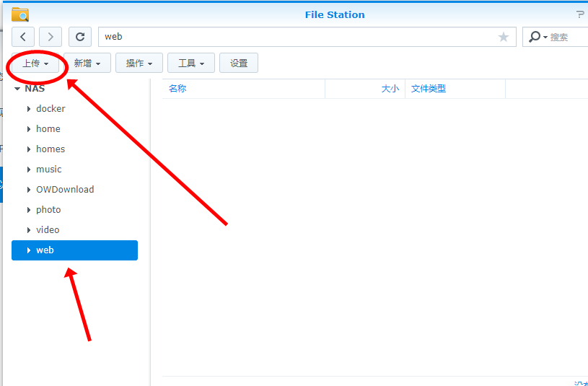
Task: Select the photo folder
Action: (x=48, y=210)
